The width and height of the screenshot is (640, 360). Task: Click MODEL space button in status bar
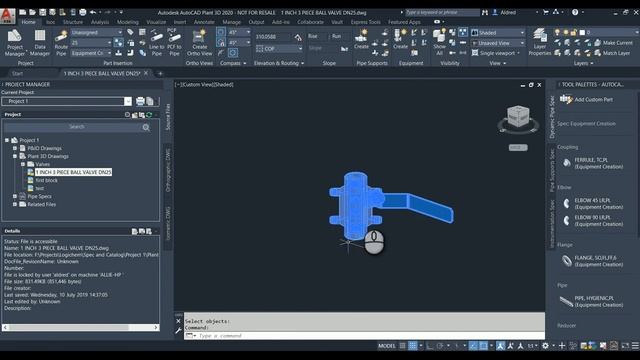pos(387,346)
